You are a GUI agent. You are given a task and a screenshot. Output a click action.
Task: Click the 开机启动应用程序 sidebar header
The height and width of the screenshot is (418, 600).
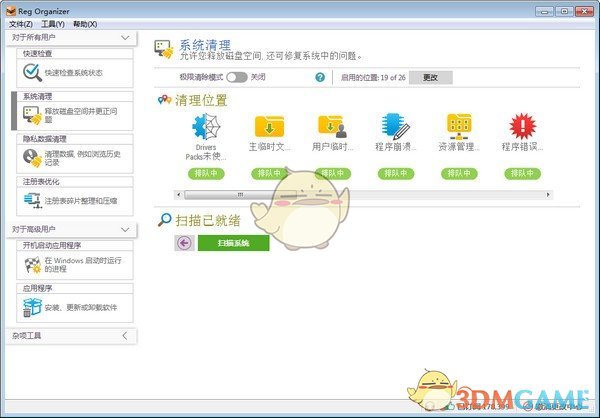pos(75,245)
